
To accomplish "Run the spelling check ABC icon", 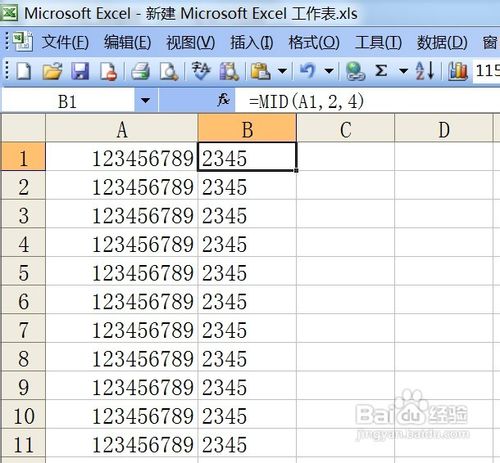I will [201, 71].
